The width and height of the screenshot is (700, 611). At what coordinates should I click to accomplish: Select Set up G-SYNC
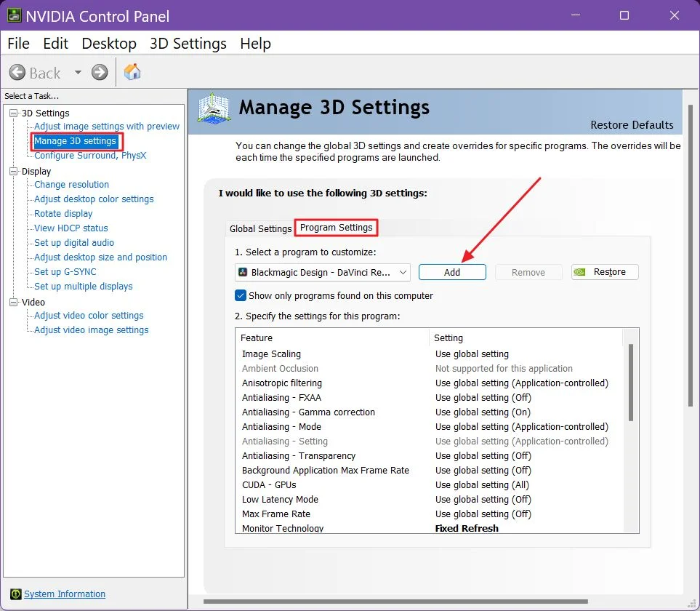point(65,271)
